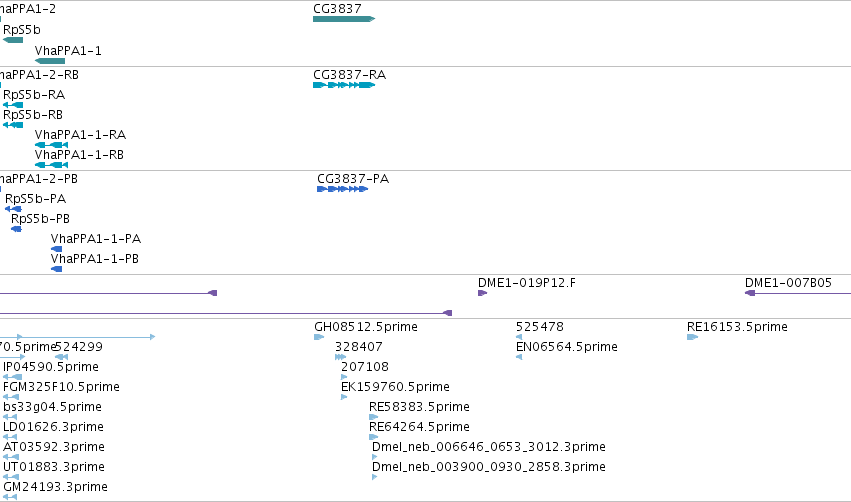This screenshot has width=851, height=502.
Task: Click the CG3837-RA transcript label
Action: point(350,75)
